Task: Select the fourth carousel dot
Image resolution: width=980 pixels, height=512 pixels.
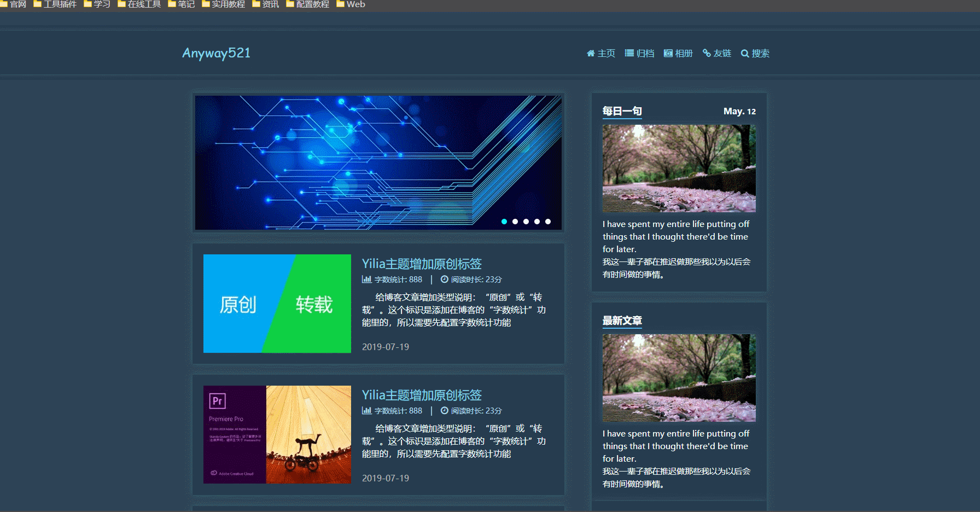Action: coord(537,222)
